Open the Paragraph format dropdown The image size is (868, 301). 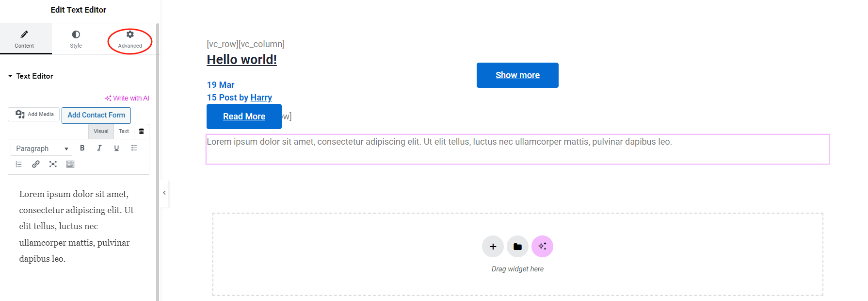[x=41, y=148]
